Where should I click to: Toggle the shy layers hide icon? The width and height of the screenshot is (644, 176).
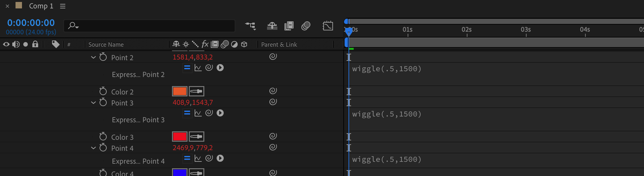[x=272, y=26]
